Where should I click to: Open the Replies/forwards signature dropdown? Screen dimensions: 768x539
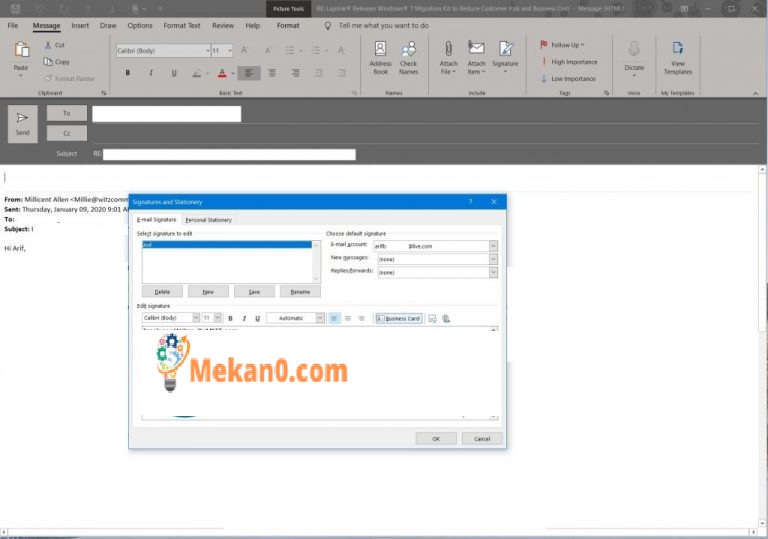pyautogui.click(x=493, y=272)
